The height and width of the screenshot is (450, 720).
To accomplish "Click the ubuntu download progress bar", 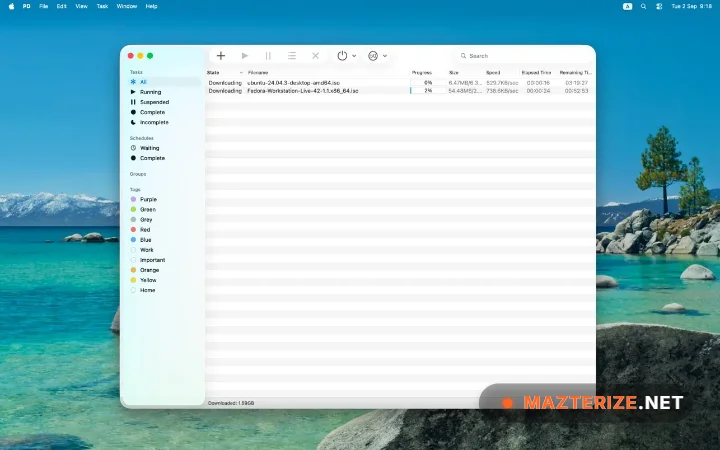I will click(428, 83).
